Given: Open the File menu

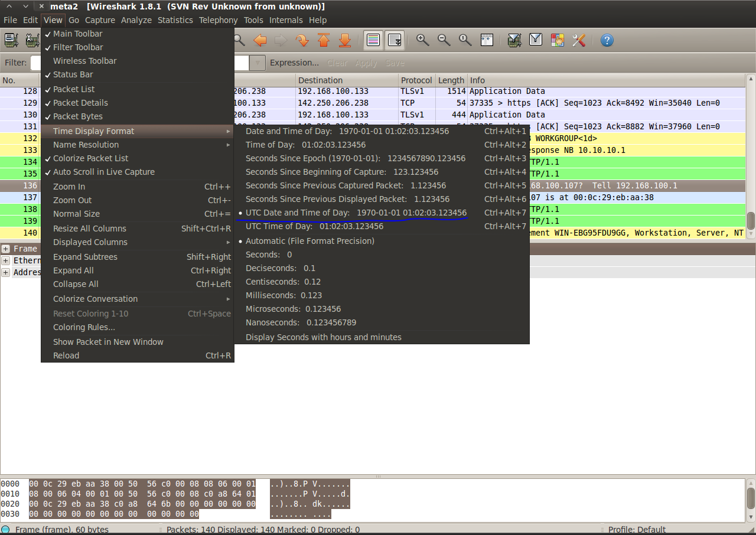Looking at the screenshot, I should pos(10,20).
